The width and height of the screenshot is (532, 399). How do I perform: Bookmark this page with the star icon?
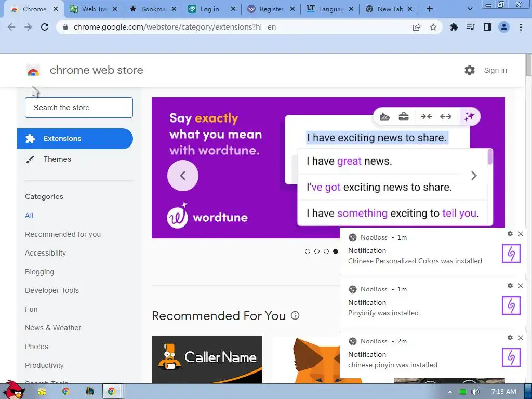(x=433, y=27)
